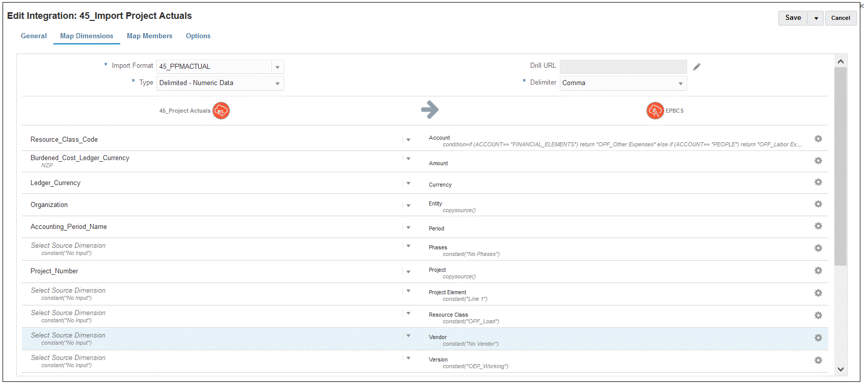Open settings gear for Phases row
868x386 pixels.
(x=818, y=248)
